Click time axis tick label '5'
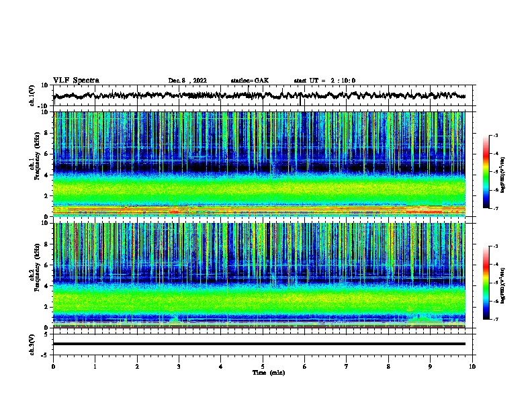The image size is (532, 411). [x=263, y=367]
